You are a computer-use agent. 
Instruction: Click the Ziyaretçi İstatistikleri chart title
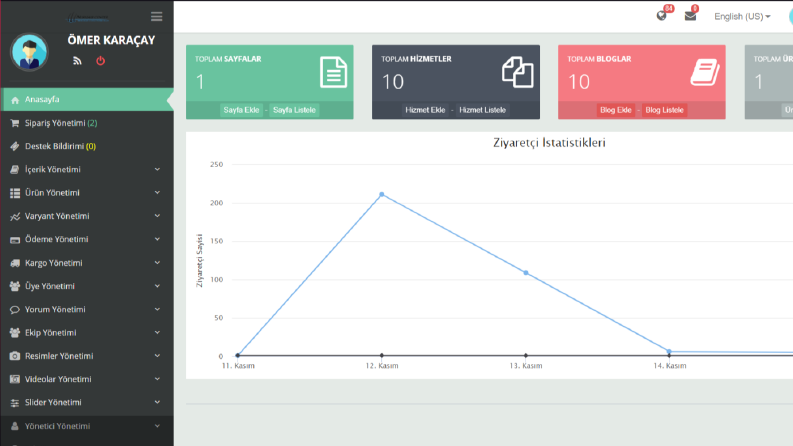point(549,143)
